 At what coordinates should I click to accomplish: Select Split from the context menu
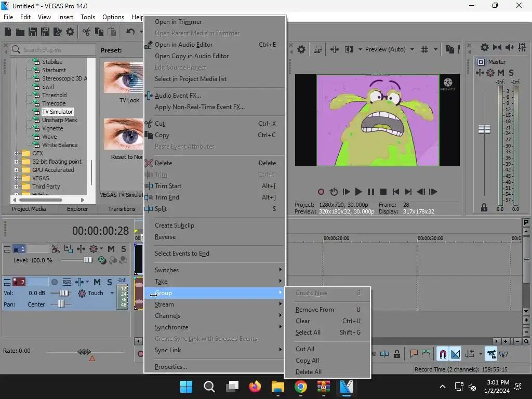pos(216,209)
